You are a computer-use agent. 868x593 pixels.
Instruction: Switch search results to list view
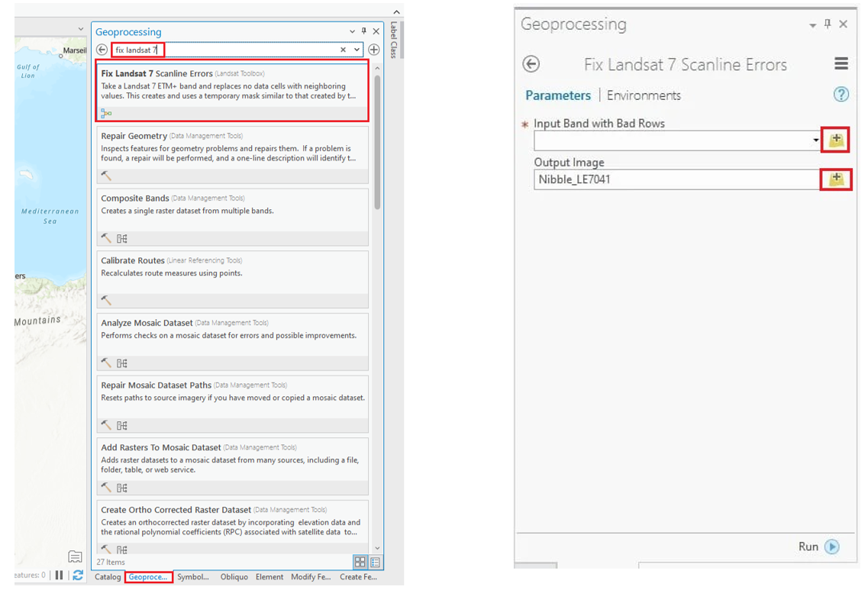click(x=375, y=562)
